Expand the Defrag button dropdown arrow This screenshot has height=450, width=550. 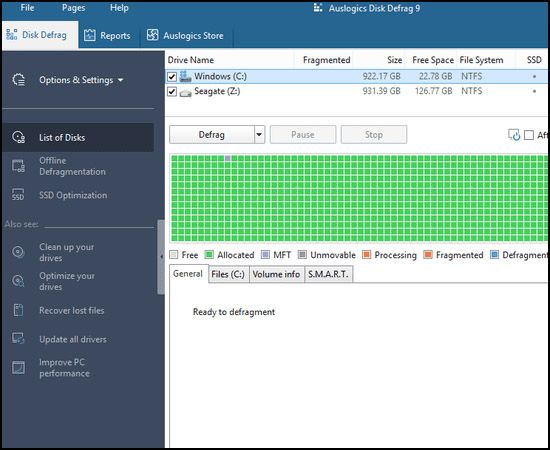[259, 135]
